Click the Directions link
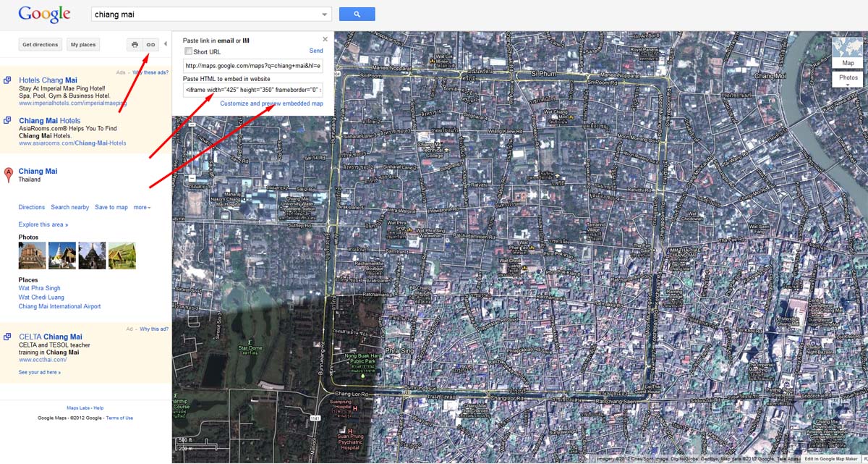 [32, 208]
